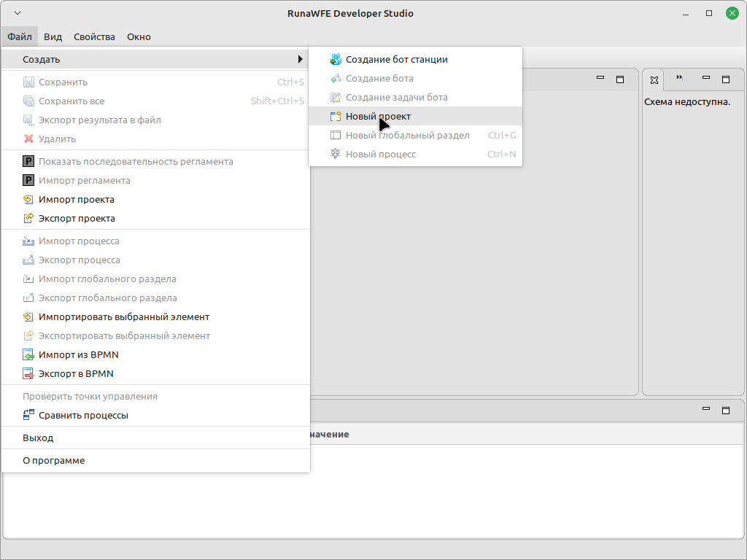Maximize the schema panel
Screen dimensions: 747x560
[726, 79]
